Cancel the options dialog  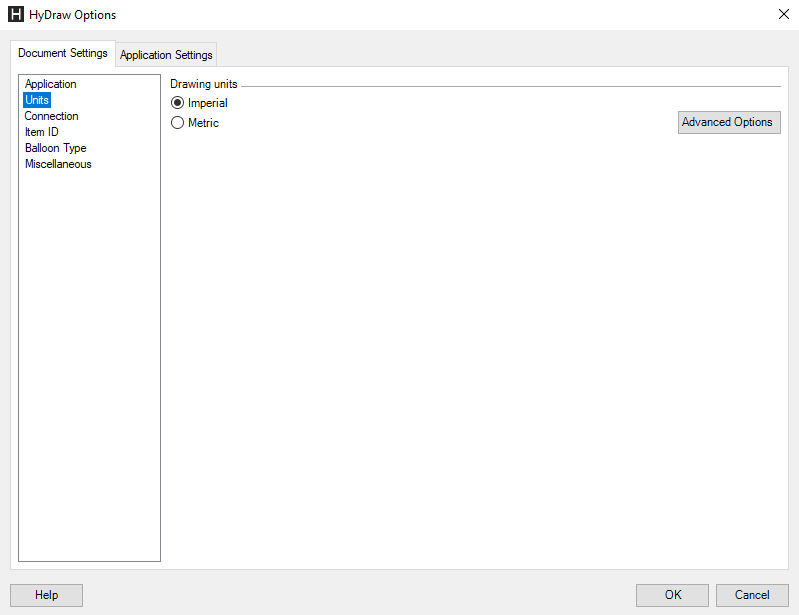click(752, 595)
